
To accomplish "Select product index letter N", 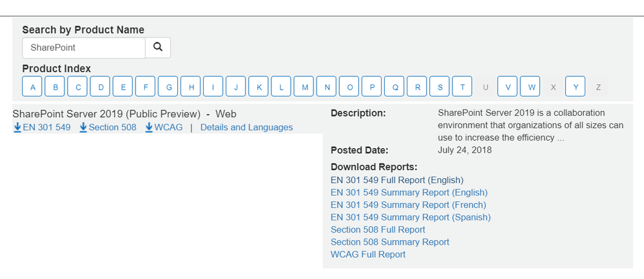I will [x=326, y=86].
